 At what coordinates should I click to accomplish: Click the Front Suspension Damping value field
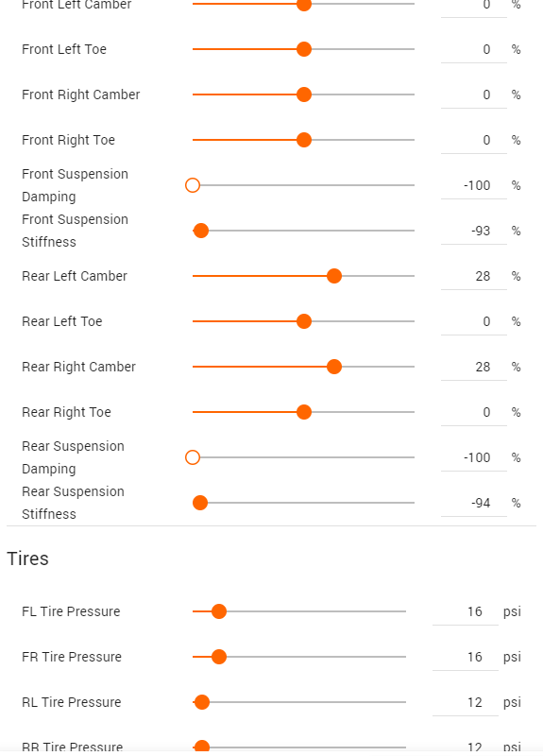tap(474, 185)
